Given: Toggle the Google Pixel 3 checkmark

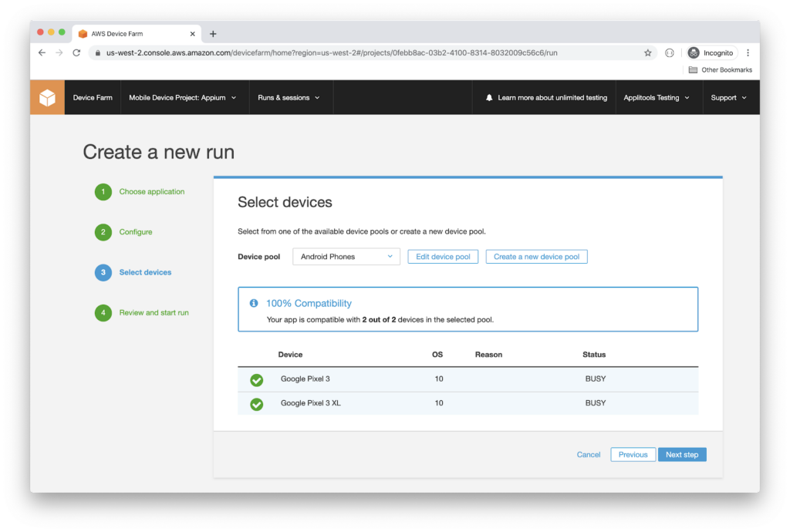Looking at the screenshot, I should [x=257, y=379].
